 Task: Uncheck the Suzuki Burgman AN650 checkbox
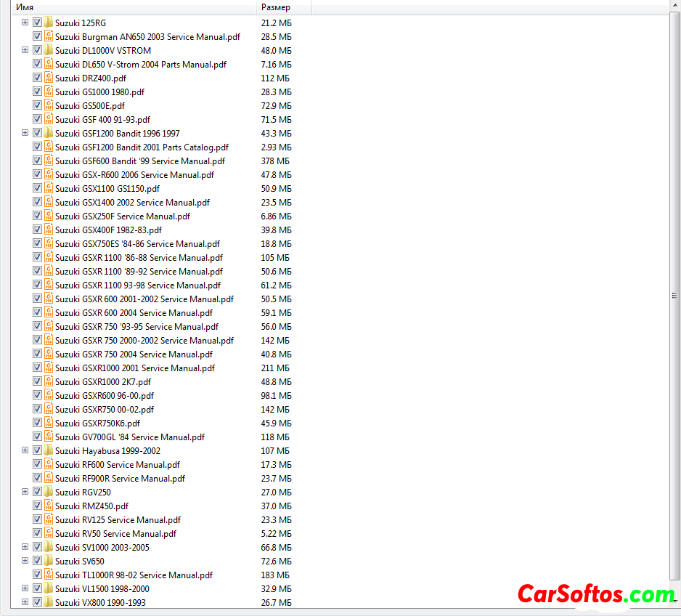pyautogui.click(x=37, y=37)
